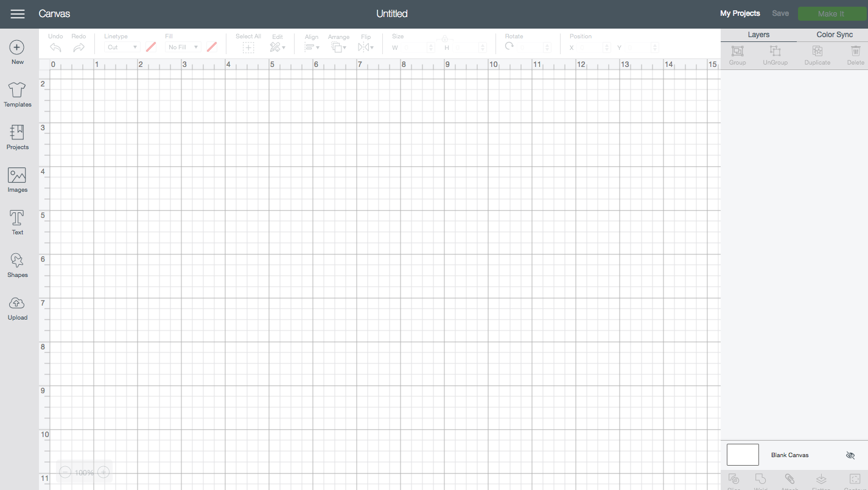Click the Linetype color swatch
The image size is (868, 490).
point(151,47)
